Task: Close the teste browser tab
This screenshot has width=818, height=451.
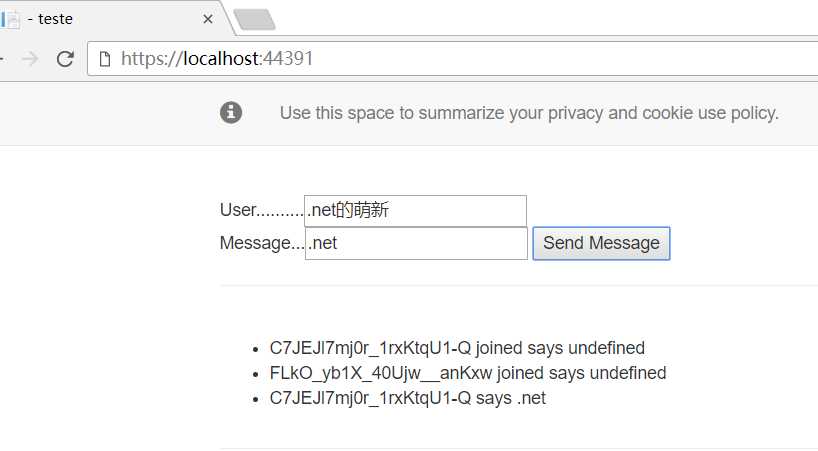Action: coord(208,19)
